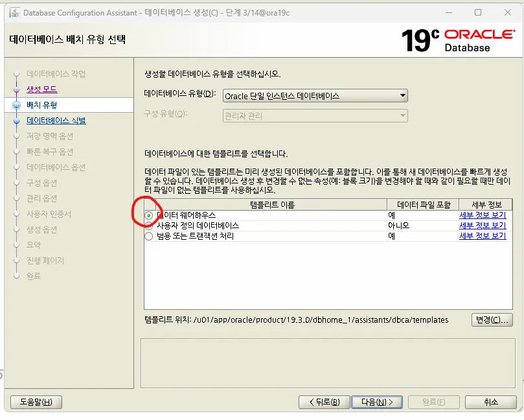Screen dimensions: 524x420
Task: Select the 사용자 정의 데이터베이스 radio button
Action: click(149, 226)
